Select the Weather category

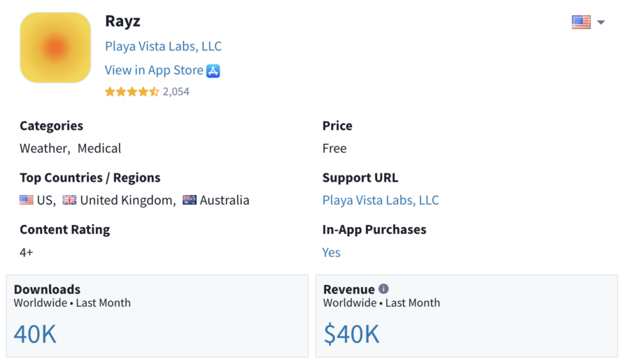point(44,149)
